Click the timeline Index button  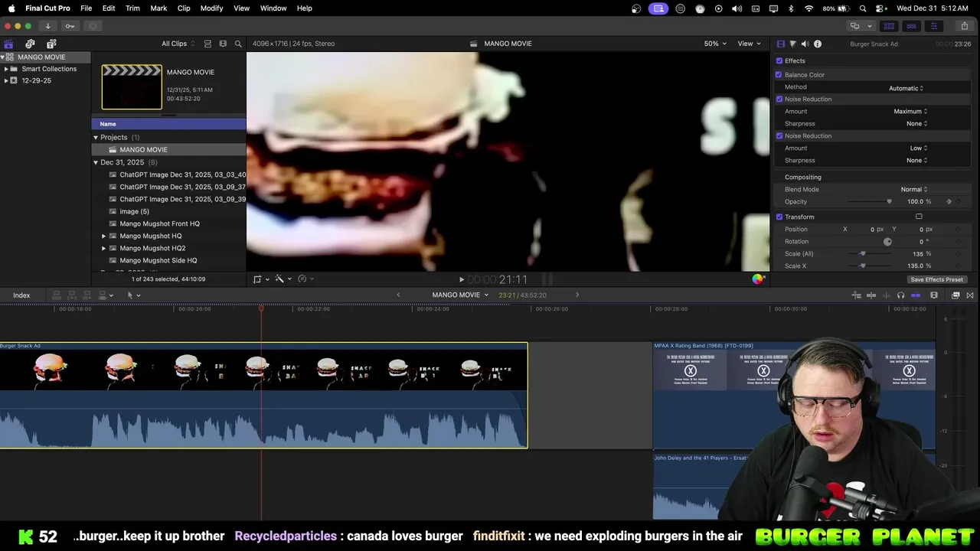(21, 295)
